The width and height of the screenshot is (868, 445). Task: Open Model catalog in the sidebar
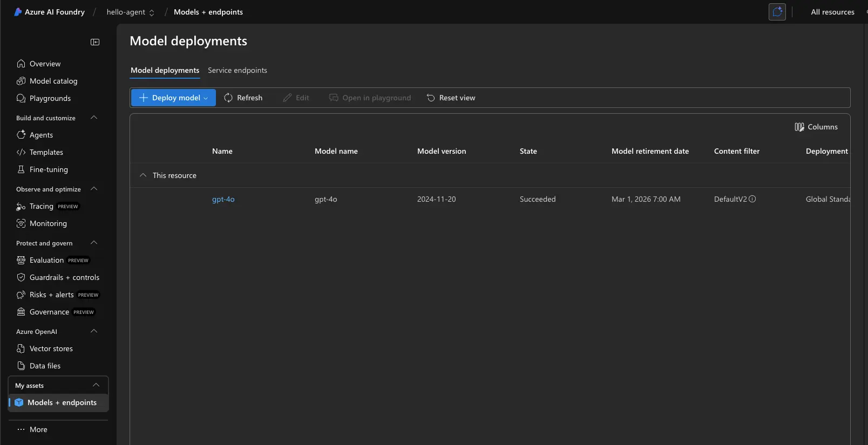53,81
